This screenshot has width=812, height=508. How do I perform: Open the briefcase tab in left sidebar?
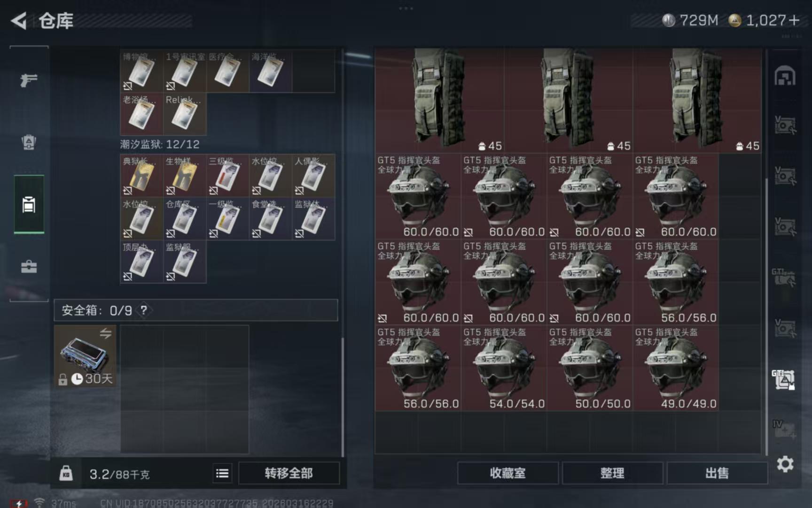[x=29, y=267]
